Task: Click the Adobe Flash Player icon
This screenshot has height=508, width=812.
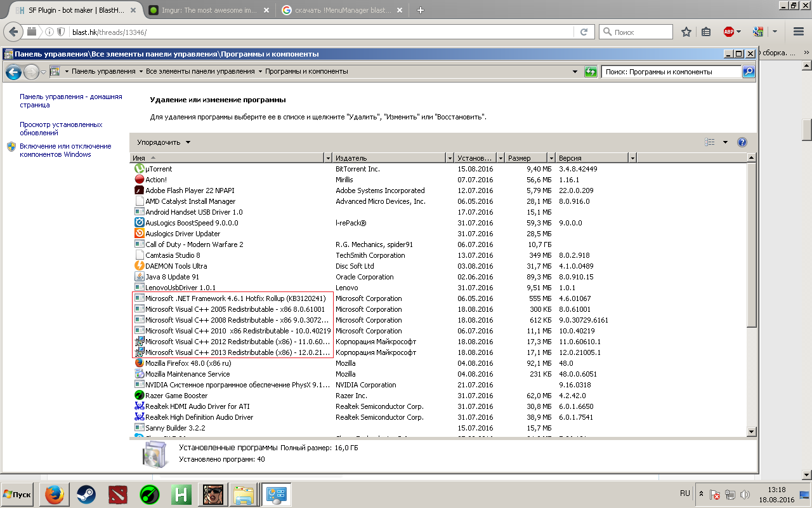Action: click(x=140, y=190)
